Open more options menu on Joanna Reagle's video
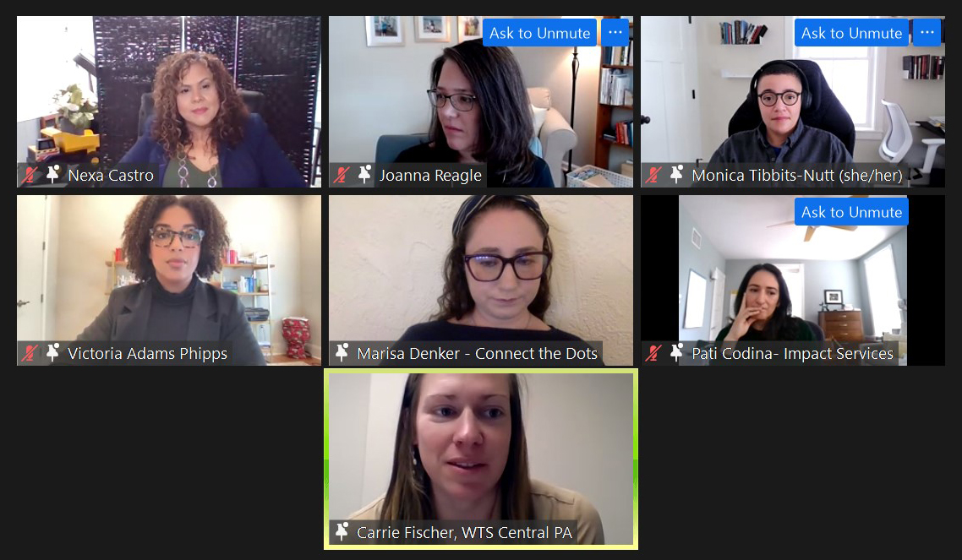 coord(615,32)
